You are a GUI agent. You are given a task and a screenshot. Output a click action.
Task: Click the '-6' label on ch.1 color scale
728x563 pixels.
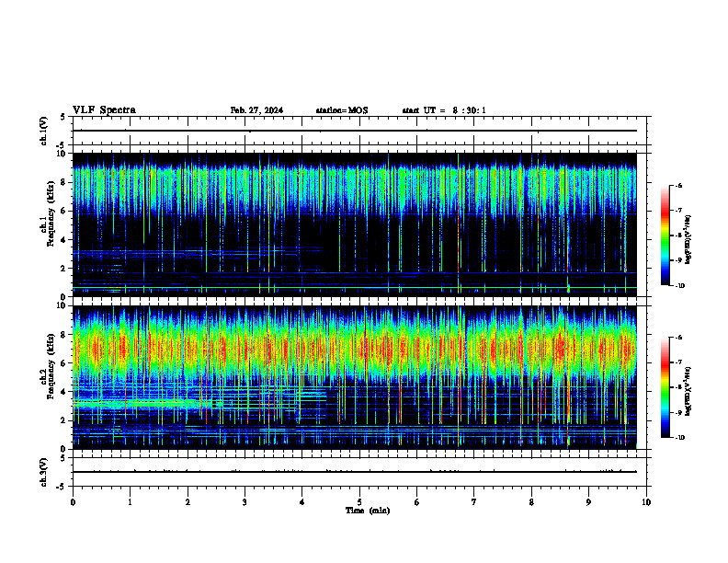click(678, 186)
